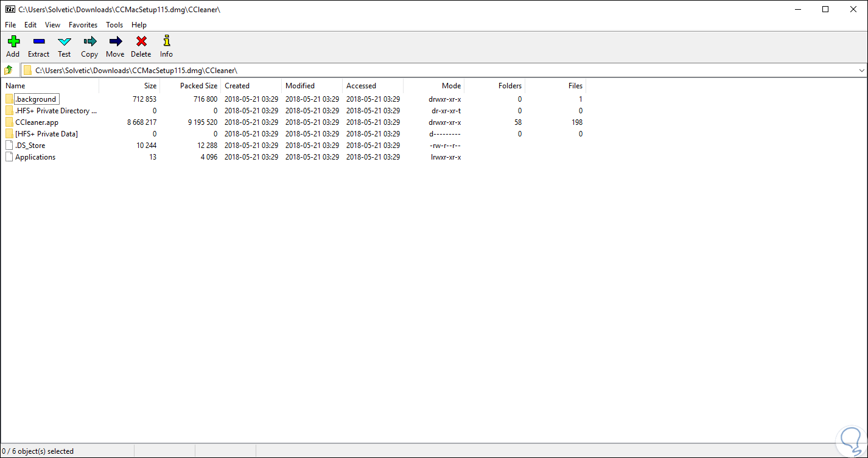The image size is (868, 458).
Task: Click size value 8 668 217
Action: [x=142, y=122]
